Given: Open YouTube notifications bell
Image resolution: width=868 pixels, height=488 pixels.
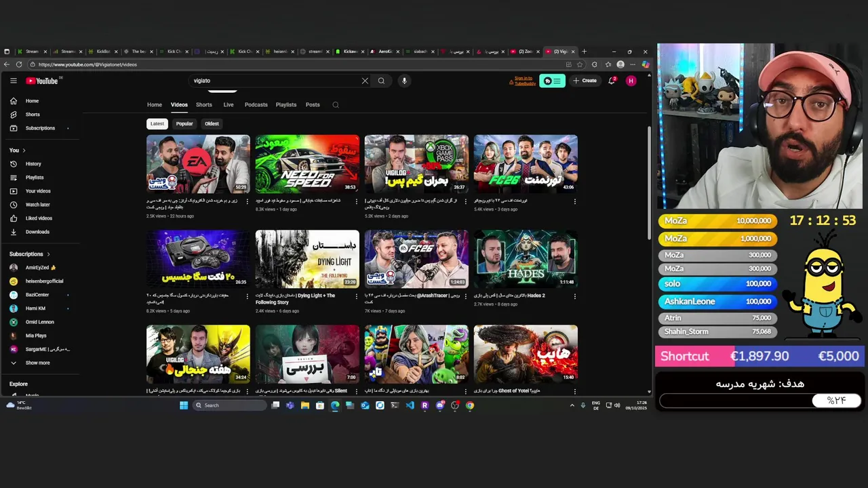Looking at the screenshot, I should [x=612, y=81].
